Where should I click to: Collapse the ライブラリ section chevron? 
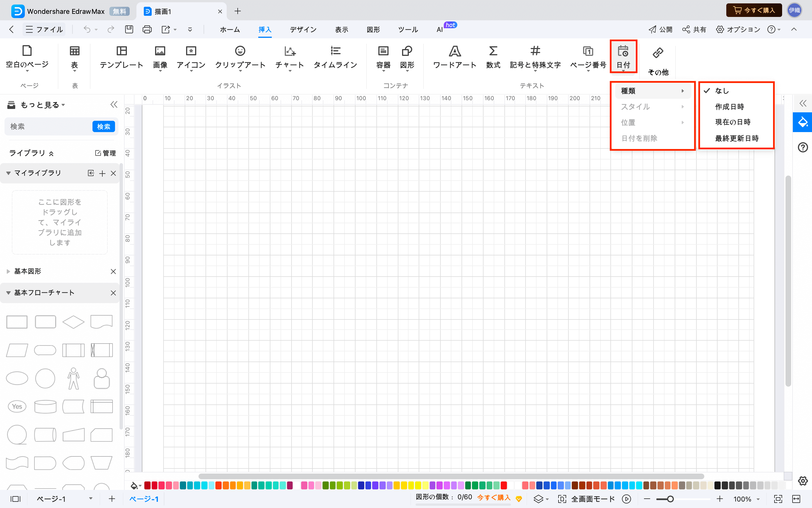pyautogui.click(x=51, y=154)
